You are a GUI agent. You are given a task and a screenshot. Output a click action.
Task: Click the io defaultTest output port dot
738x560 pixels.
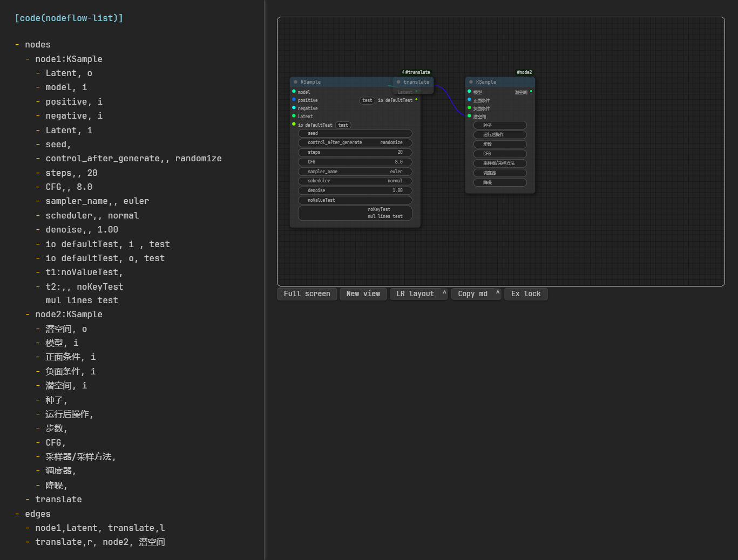416,100
